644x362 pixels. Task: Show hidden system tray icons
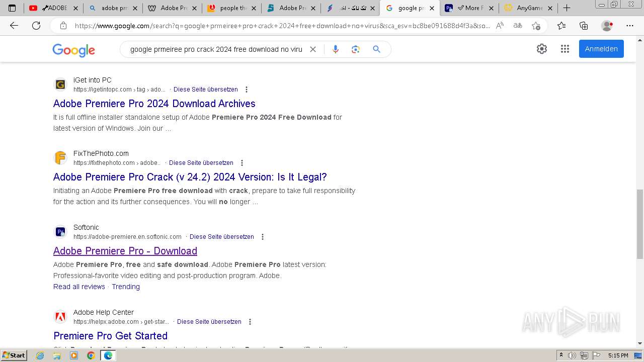pyautogui.click(x=561, y=355)
